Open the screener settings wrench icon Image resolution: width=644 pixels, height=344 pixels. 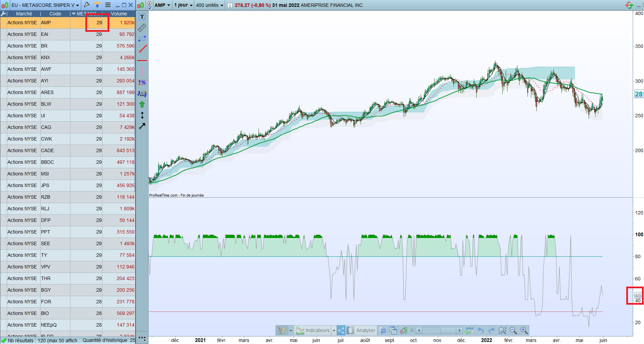[87, 5]
